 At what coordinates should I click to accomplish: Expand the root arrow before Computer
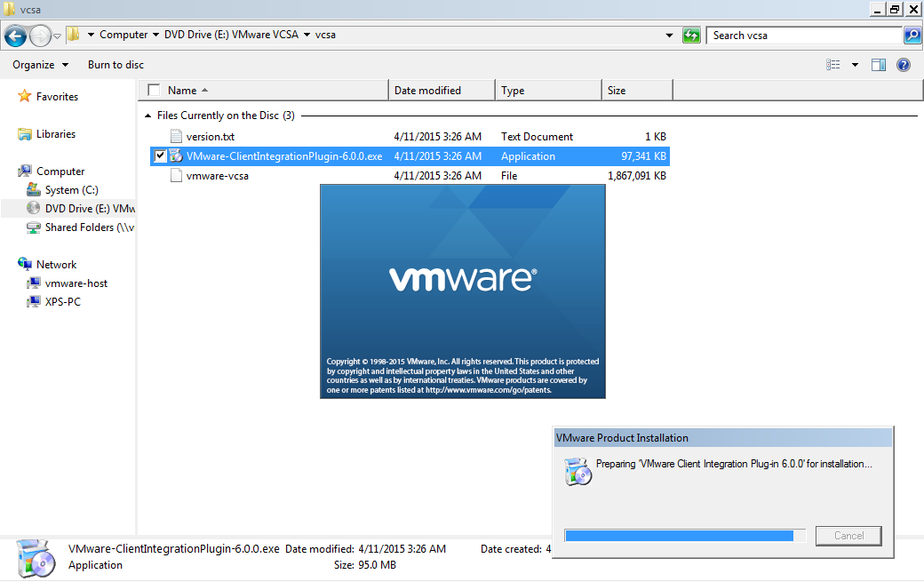tap(91, 35)
